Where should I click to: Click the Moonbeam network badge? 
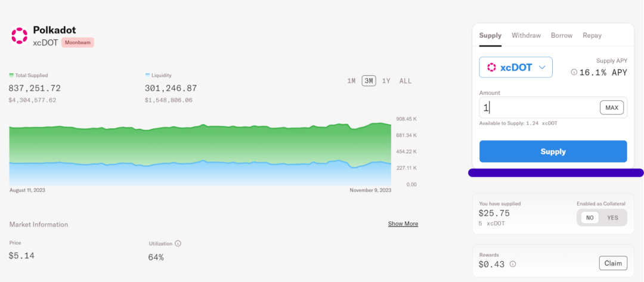[78, 42]
